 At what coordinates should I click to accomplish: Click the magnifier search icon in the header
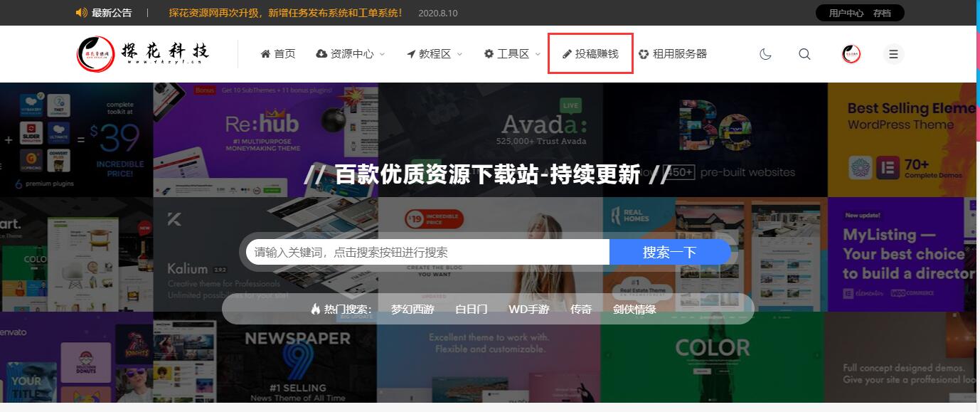[x=804, y=54]
